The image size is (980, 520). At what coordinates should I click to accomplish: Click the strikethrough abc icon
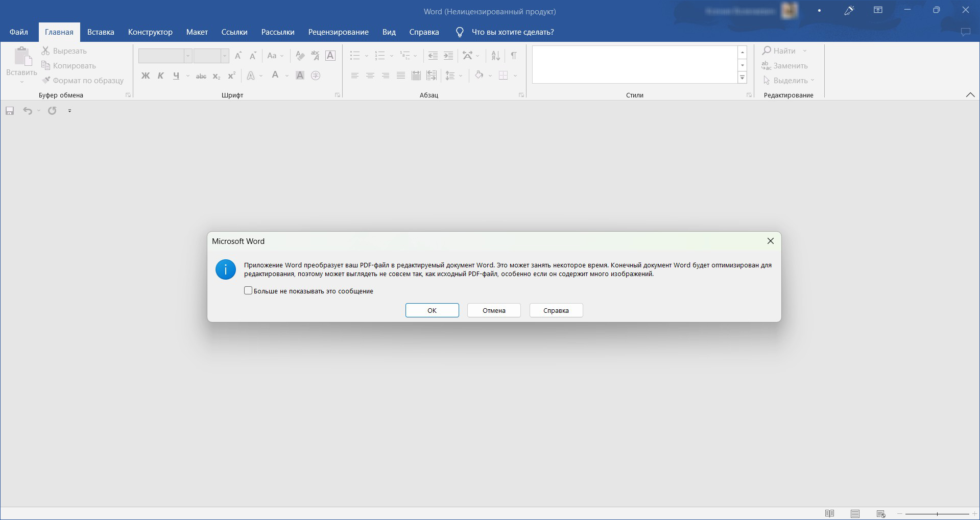201,76
